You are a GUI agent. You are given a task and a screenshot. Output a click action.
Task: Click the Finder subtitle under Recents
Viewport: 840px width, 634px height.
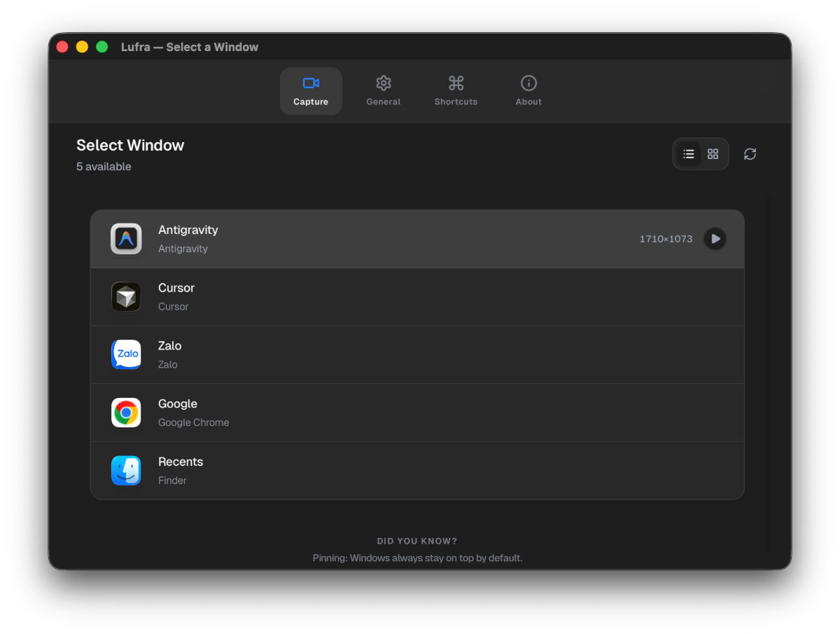point(172,481)
